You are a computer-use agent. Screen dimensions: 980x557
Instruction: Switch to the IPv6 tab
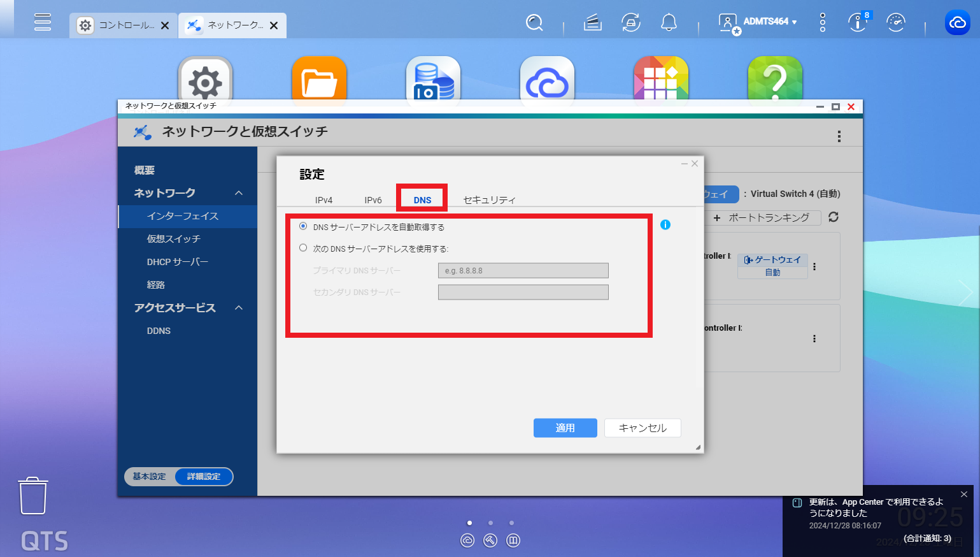click(373, 200)
